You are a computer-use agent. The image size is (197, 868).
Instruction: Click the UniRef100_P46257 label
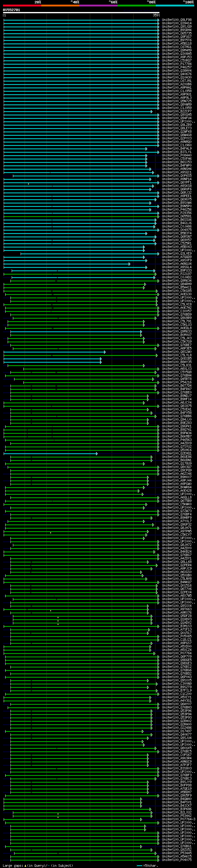click(x=177, y=67)
